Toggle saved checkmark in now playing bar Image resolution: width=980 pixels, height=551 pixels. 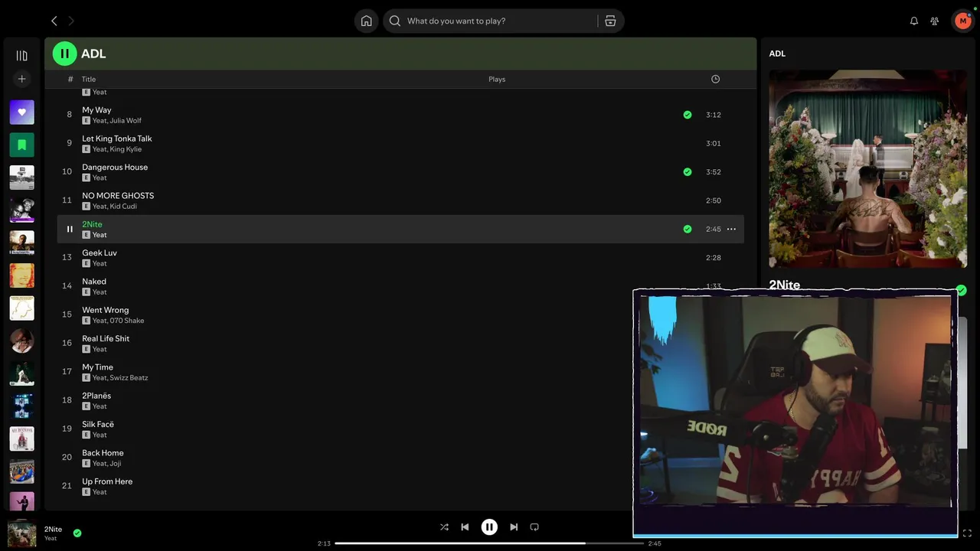tap(77, 533)
